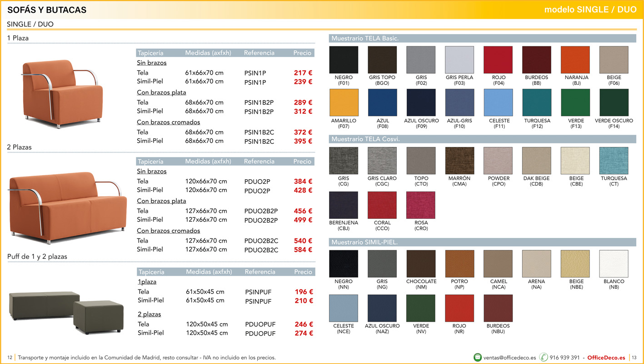The width and height of the screenshot is (644, 364).
Task: Click the 'Con brazos cromados' heading under 1 Plaza
Action: click(x=169, y=122)
